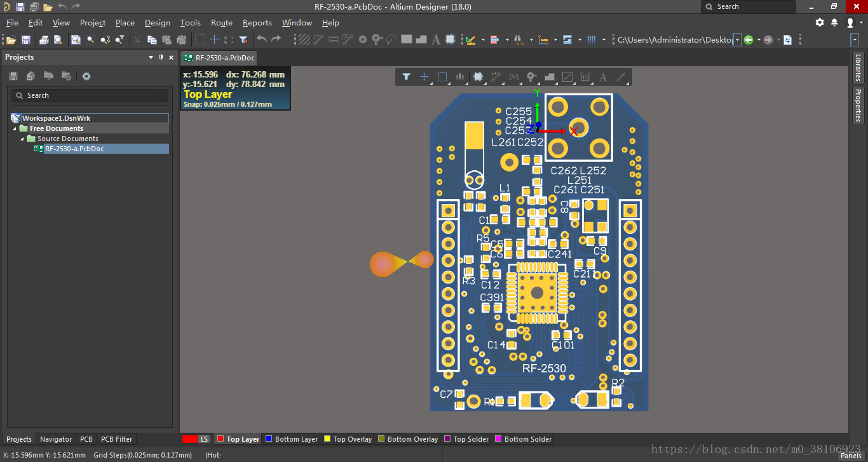The width and height of the screenshot is (868, 462).
Task: Switch to RF-2530-a.PcbDoc document tab
Action: (x=219, y=57)
